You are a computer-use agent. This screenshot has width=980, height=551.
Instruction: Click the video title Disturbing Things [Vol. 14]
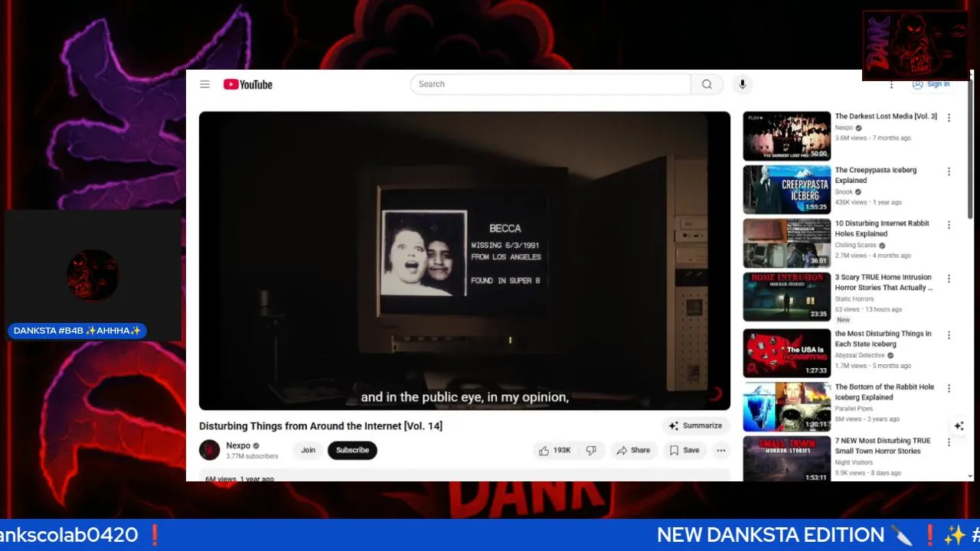pyautogui.click(x=321, y=425)
